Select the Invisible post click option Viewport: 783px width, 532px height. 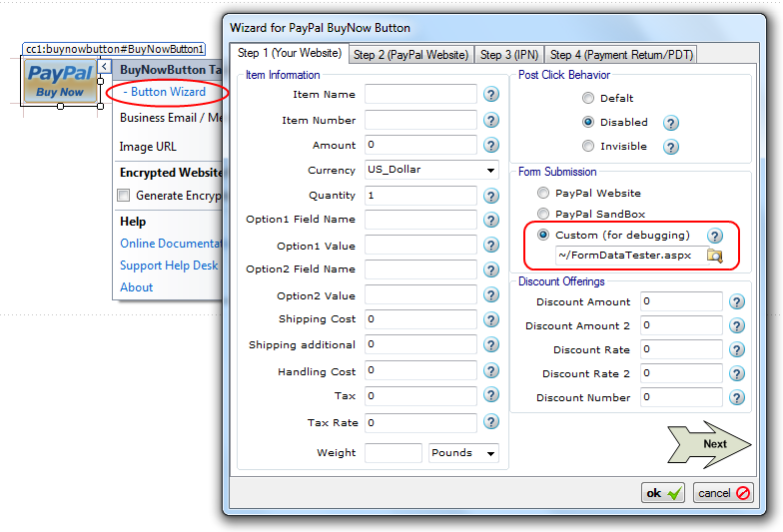[x=588, y=147]
